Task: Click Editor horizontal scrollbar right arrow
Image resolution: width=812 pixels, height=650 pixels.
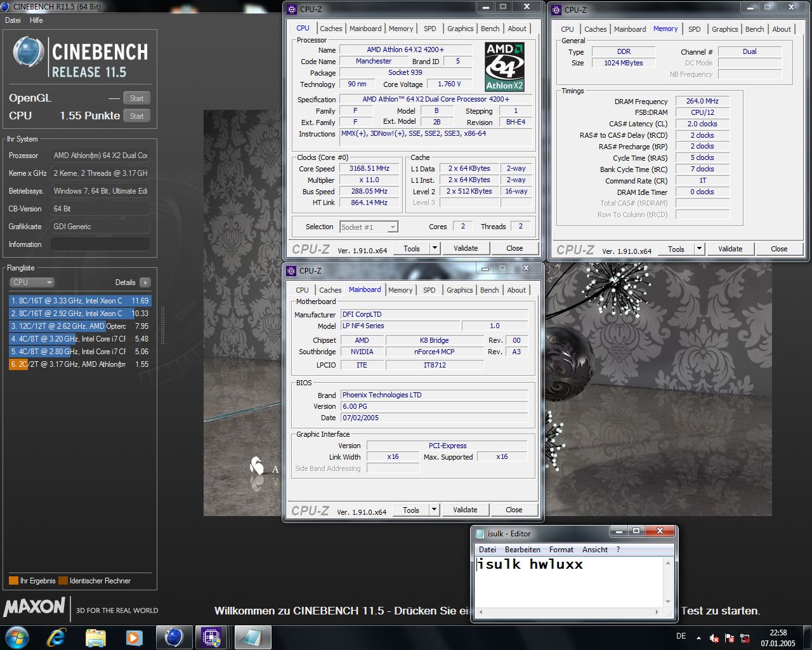Action: click(x=658, y=612)
